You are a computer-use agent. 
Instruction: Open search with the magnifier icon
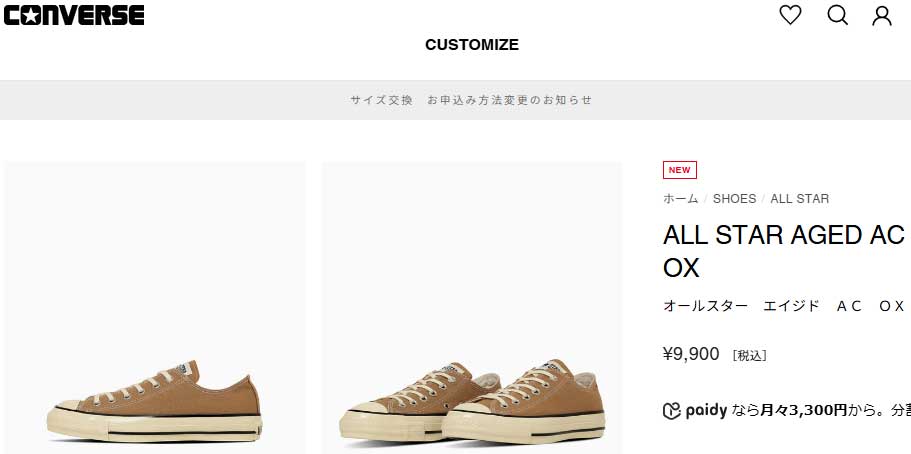point(837,15)
